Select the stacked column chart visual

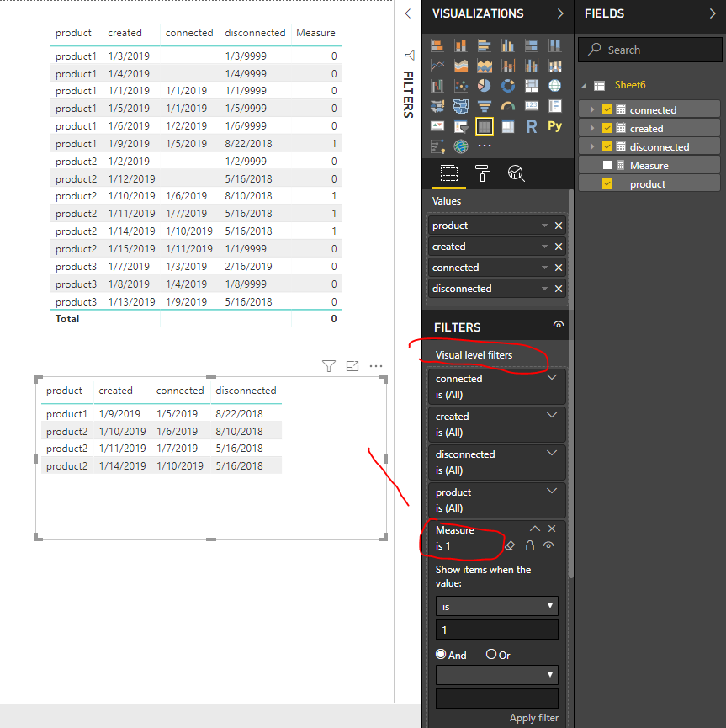461,45
